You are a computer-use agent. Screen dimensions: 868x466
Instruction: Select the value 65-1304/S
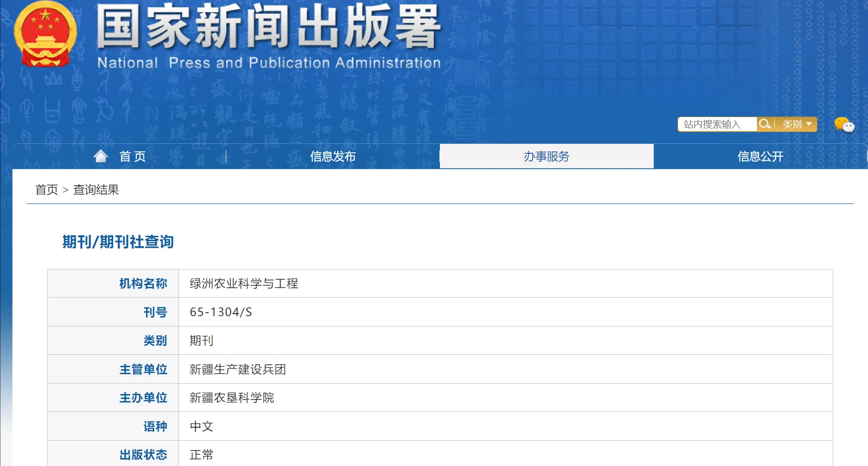tap(221, 312)
